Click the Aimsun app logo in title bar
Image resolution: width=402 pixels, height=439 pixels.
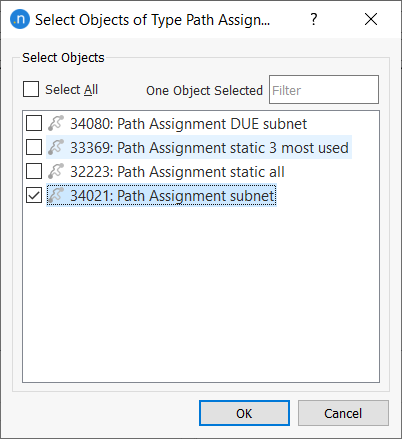[20, 19]
